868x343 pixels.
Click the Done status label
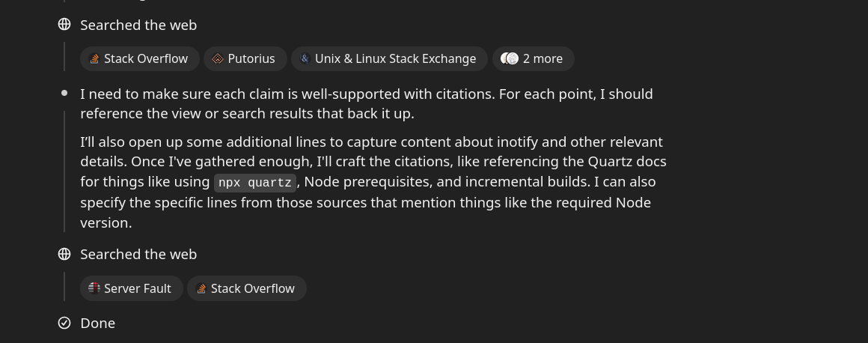click(x=97, y=323)
